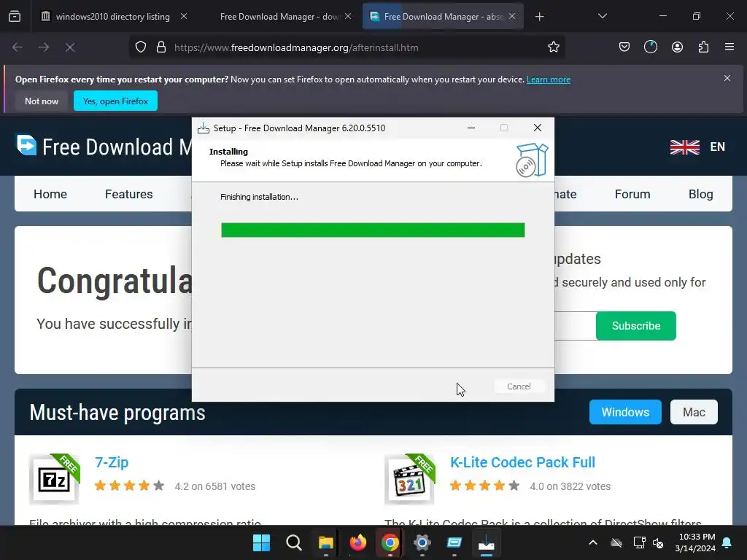Open the tracking protection shield icon

pyautogui.click(x=141, y=47)
